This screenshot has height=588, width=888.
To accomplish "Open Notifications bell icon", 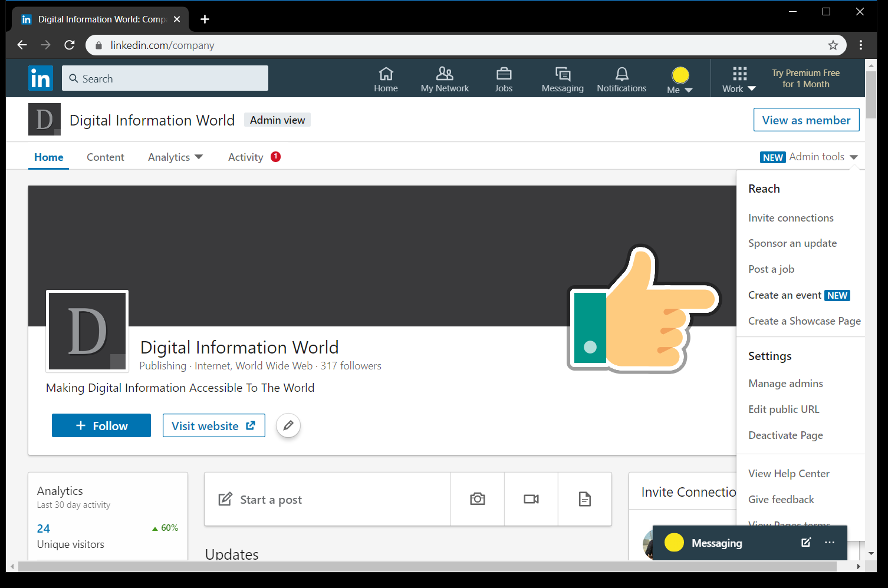I will 621,80.
